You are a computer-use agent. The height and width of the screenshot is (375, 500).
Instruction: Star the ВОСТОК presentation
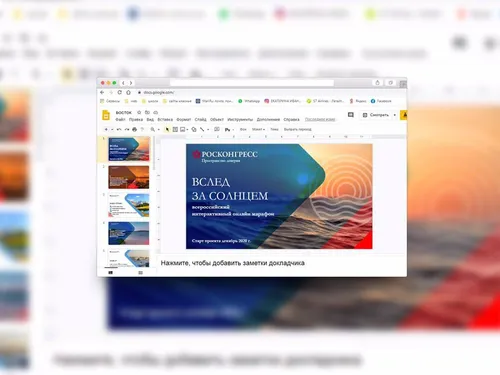pos(139,112)
